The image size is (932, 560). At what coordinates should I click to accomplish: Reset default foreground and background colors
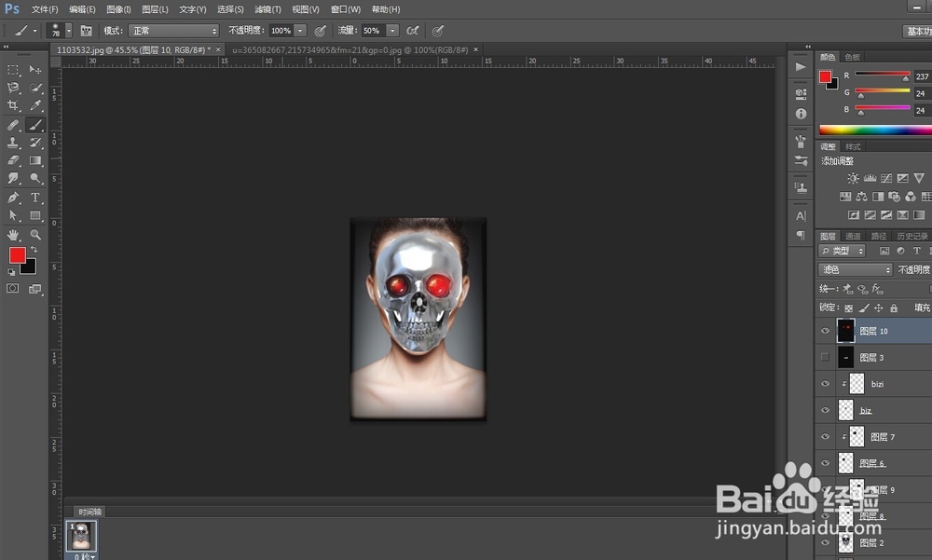11,272
